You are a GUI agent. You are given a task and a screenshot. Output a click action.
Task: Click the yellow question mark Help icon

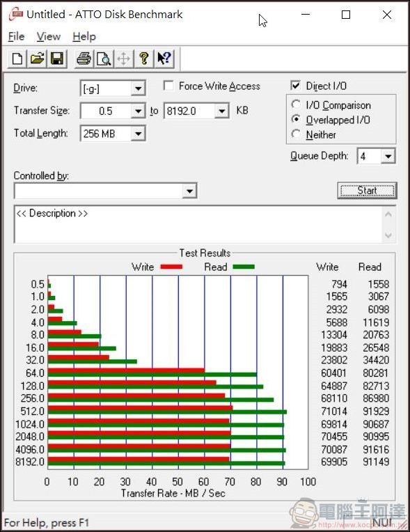coord(144,58)
